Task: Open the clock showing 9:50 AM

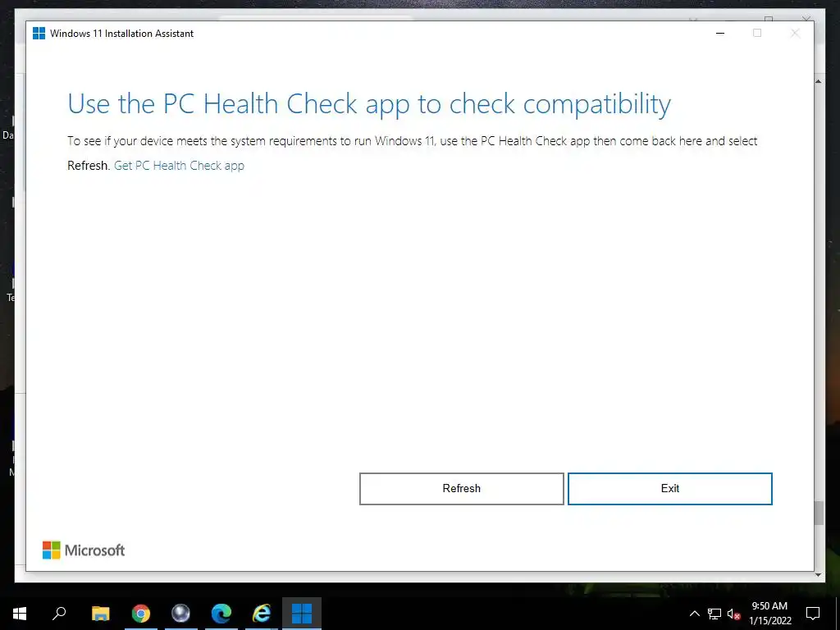Action: point(769,614)
